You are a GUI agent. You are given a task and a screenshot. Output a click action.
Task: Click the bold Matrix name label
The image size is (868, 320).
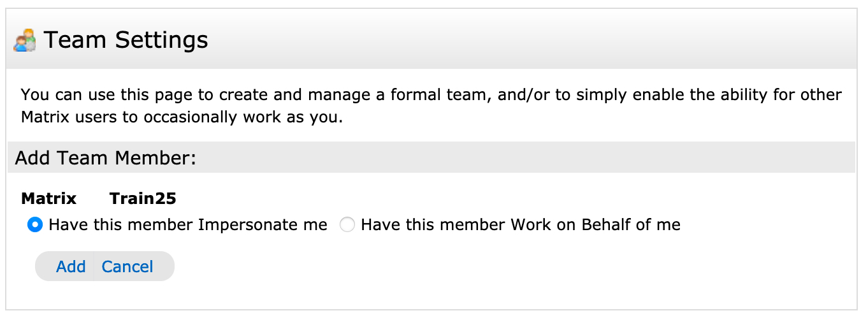click(49, 199)
